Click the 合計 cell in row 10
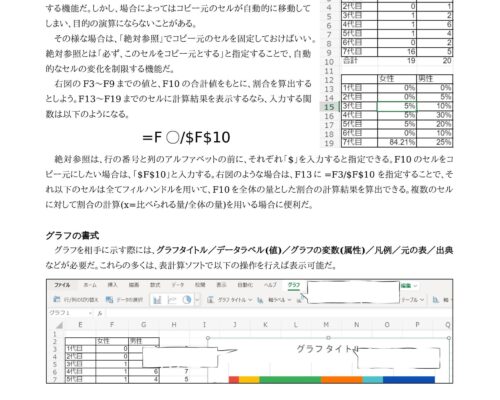The height and width of the screenshot is (400, 500). click(359, 61)
